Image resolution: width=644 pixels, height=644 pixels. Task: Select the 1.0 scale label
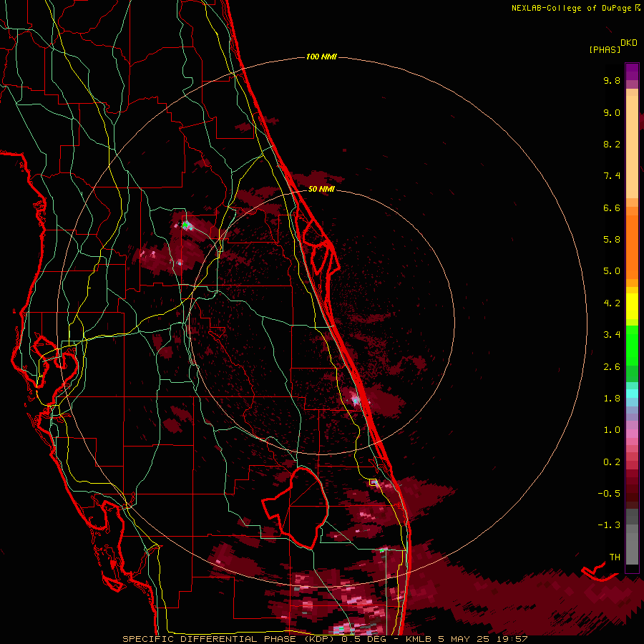click(612, 430)
